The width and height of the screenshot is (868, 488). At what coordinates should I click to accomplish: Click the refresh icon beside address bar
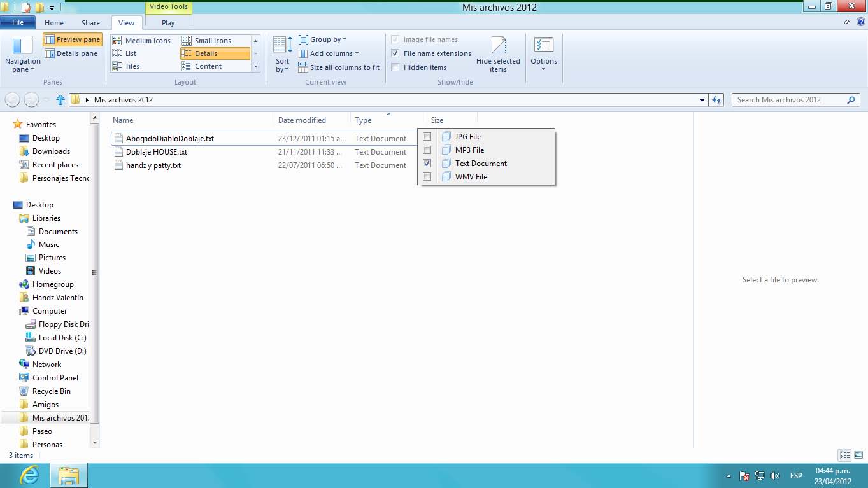(716, 100)
